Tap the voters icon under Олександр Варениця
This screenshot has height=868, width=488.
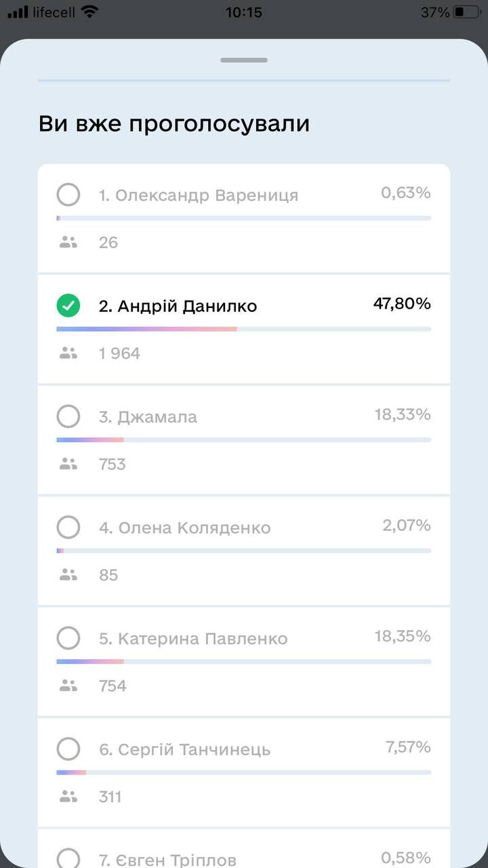[68, 242]
